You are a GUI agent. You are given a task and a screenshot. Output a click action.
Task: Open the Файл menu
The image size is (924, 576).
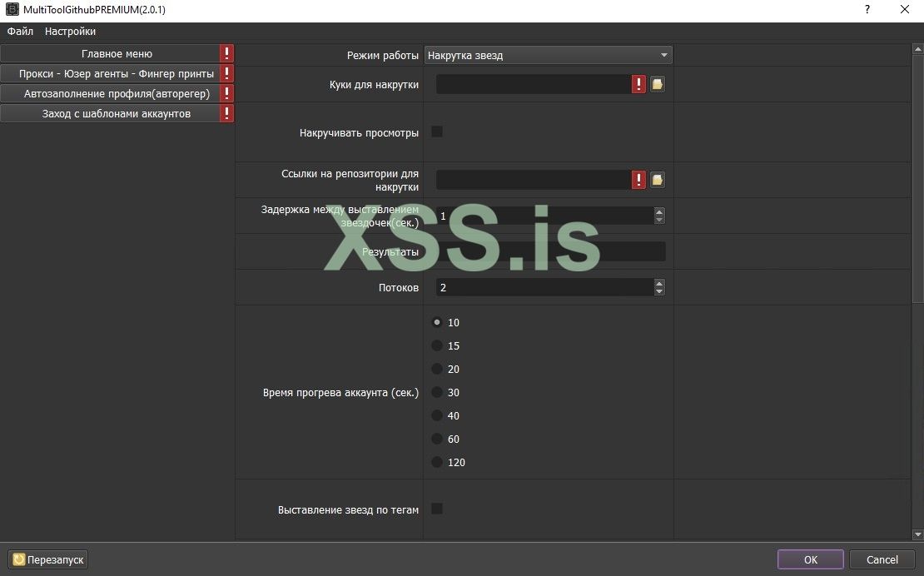coord(20,32)
